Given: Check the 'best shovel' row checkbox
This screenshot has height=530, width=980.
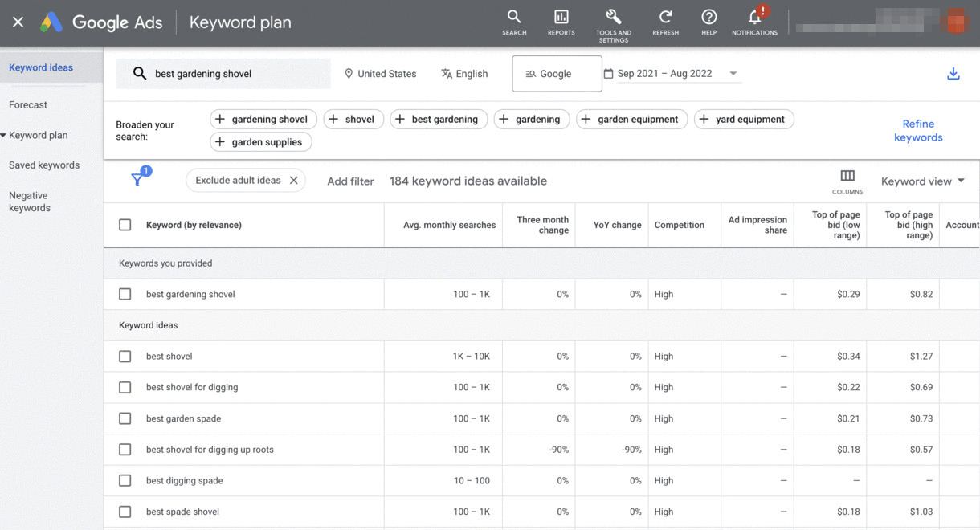Looking at the screenshot, I should point(125,357).
